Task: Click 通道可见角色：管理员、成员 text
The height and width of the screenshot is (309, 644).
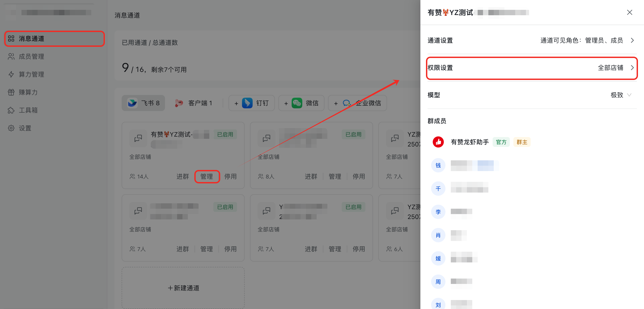Action: [581, 40]
